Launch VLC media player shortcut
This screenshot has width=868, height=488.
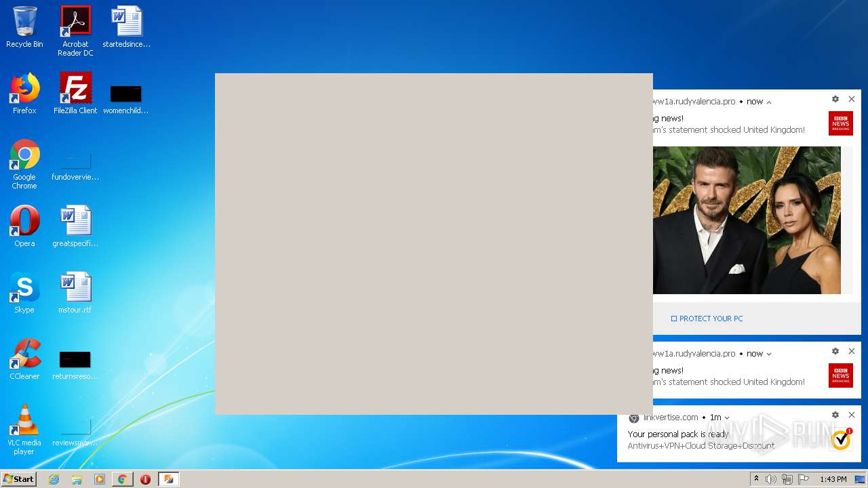point(24,430)
